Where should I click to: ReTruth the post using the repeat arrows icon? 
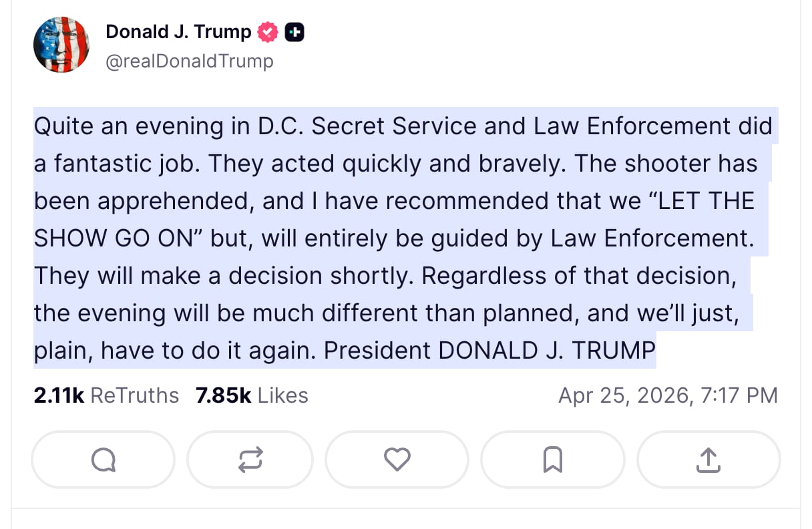(x=250, y=459)
